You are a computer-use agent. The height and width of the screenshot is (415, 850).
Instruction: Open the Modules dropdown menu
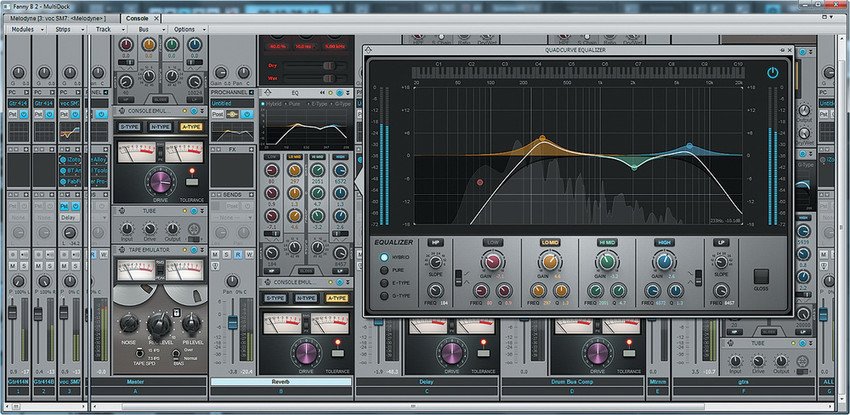point(22,29)
